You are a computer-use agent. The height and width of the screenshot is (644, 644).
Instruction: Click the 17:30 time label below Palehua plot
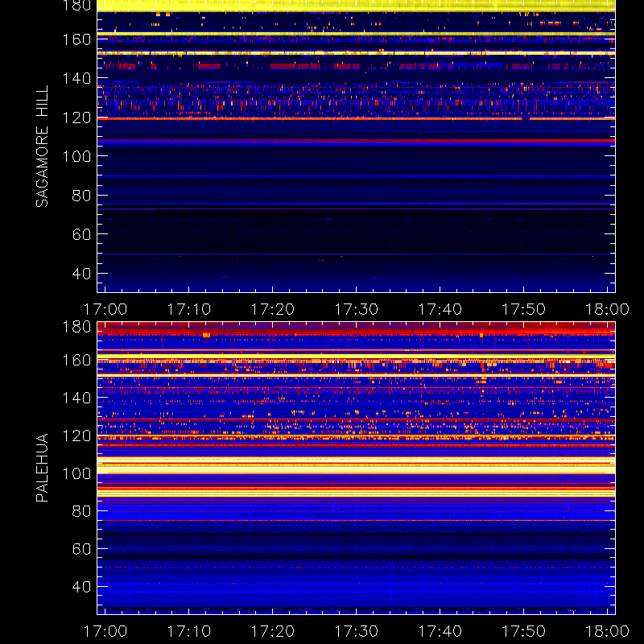click(356, 631)
